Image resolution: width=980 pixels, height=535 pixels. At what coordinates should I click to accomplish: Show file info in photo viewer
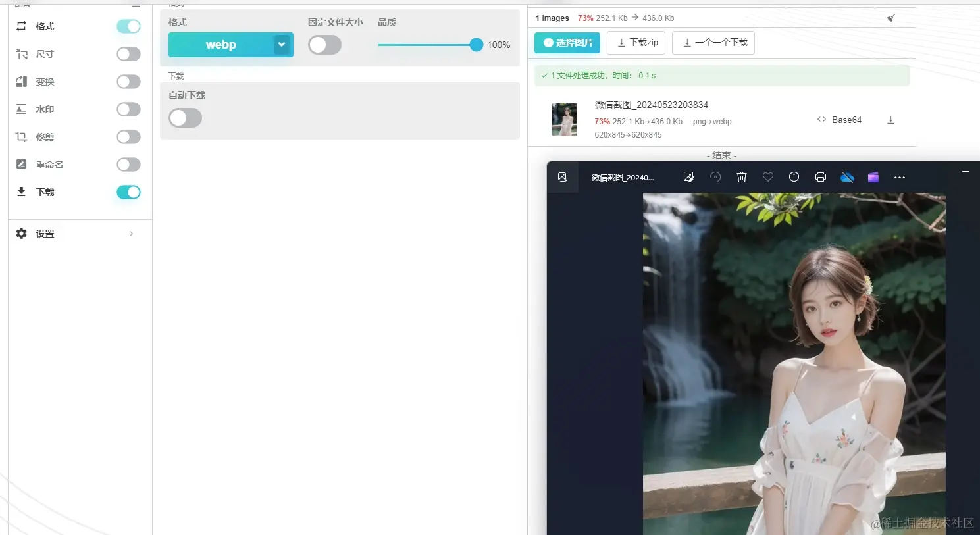click(x=794, y=177)
